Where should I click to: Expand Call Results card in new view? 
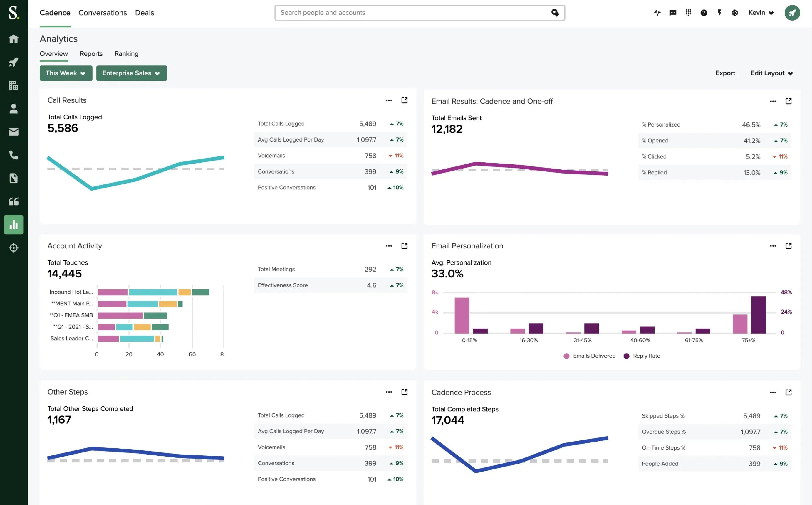pos(404,100)
